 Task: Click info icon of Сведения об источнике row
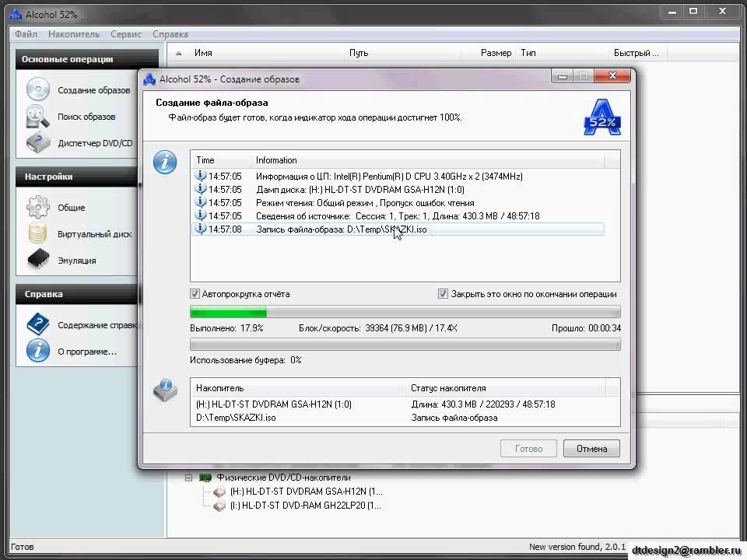pos(201,215)
